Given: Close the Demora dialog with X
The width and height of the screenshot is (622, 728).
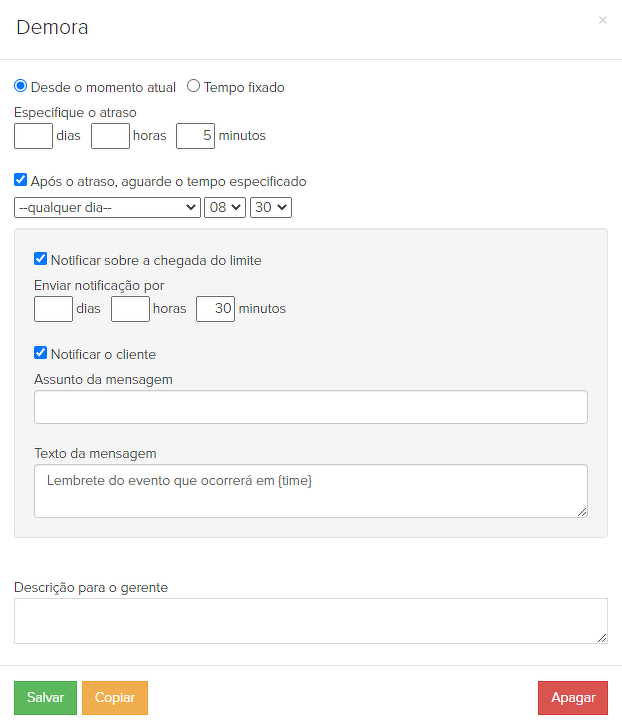Looking at the screenshot, I should 602,20.
